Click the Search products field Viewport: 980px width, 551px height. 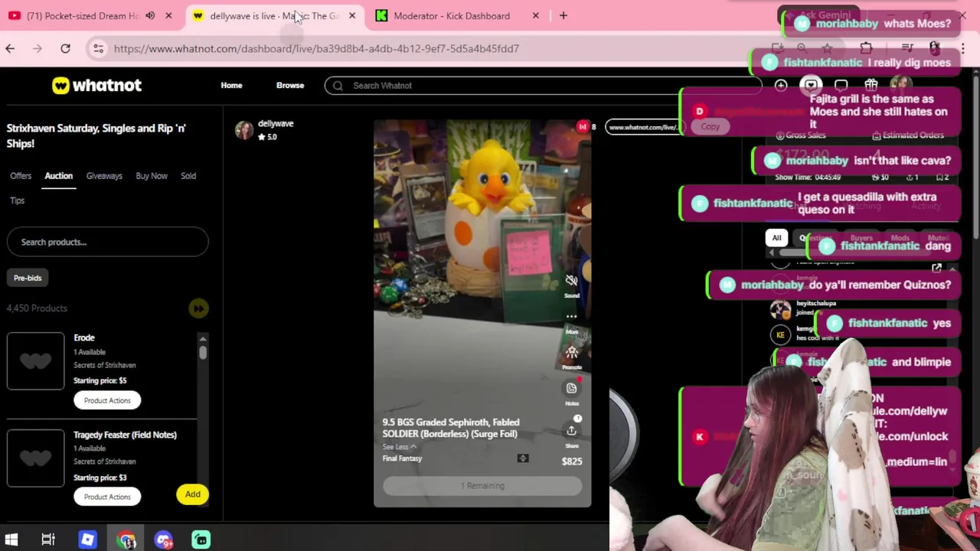(x=107, y=242)
